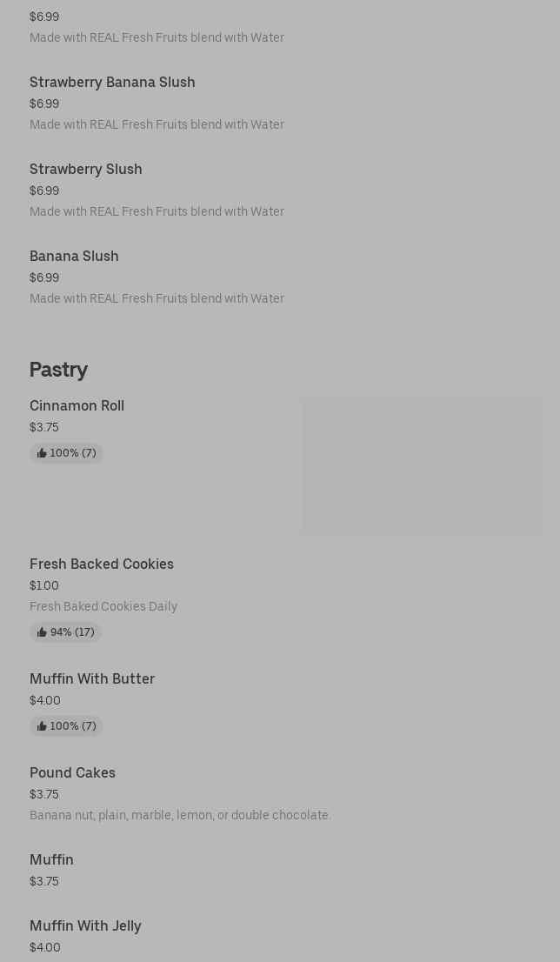Viewport: 560px width, 962px height.
Task: Click the $6.99 price under Banana Slush
Action: pos(44,277)
